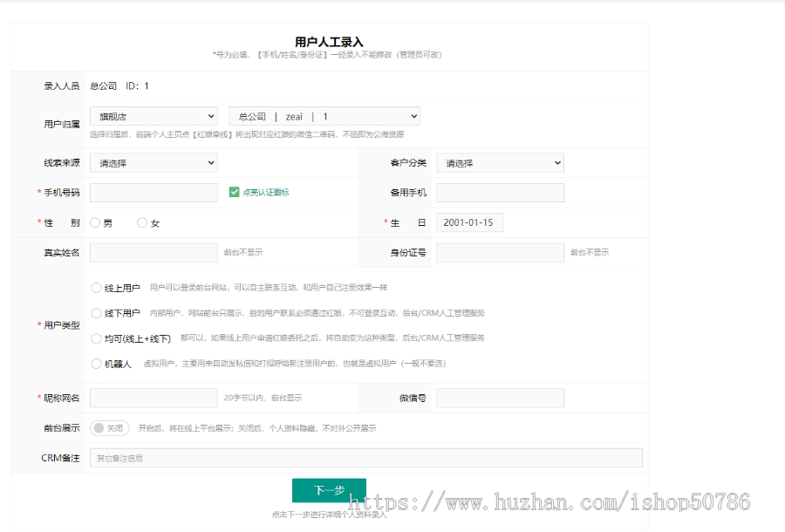Click the CRM备注 text field

click(366, 458)
